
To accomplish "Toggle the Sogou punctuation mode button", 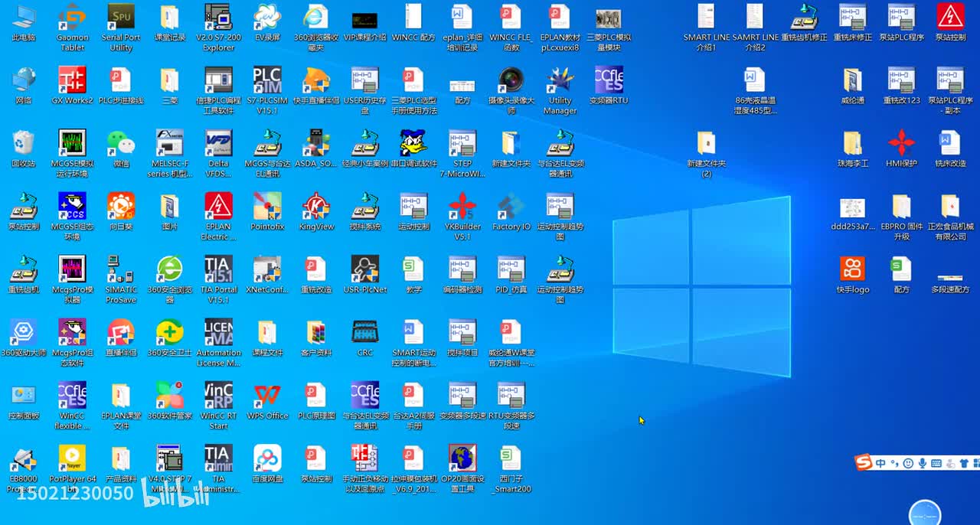I will click(894, 463).
